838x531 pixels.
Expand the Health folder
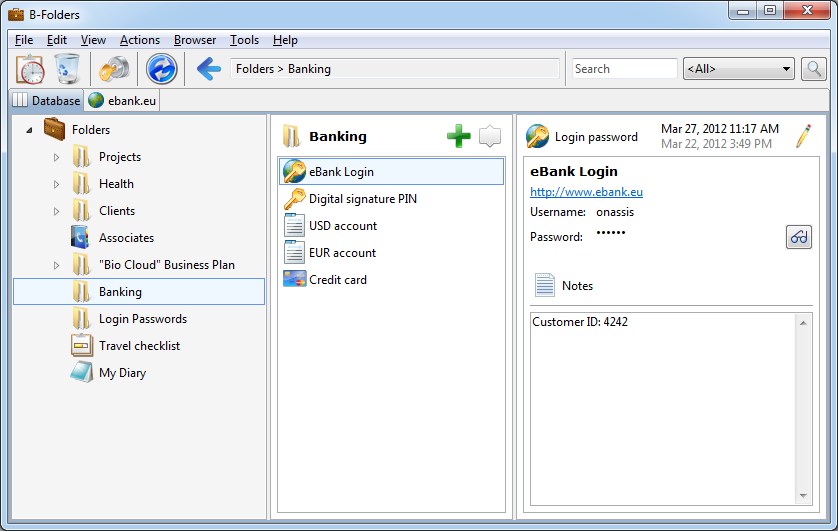click(x=56, y=184)
